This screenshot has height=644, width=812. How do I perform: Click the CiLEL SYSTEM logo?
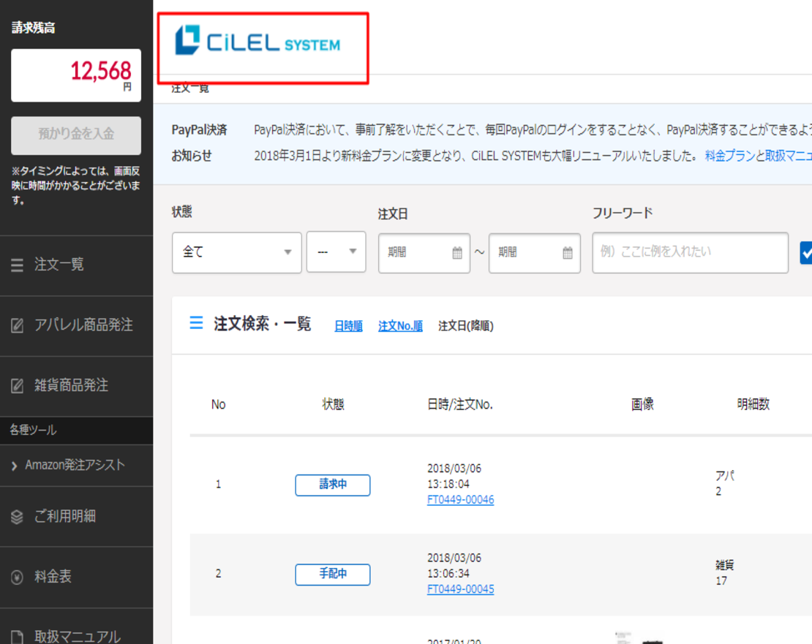tap(258, 40)
